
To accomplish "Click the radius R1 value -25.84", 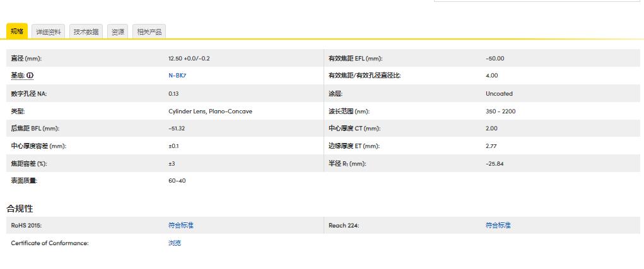I will pyautogui.click(x=495, y=164).
